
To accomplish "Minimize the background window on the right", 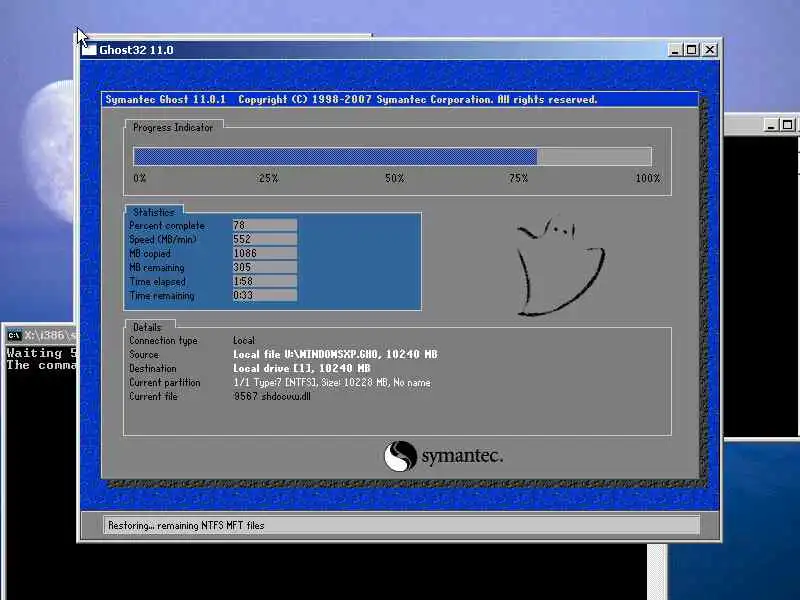I will click(x=771, y=125).
